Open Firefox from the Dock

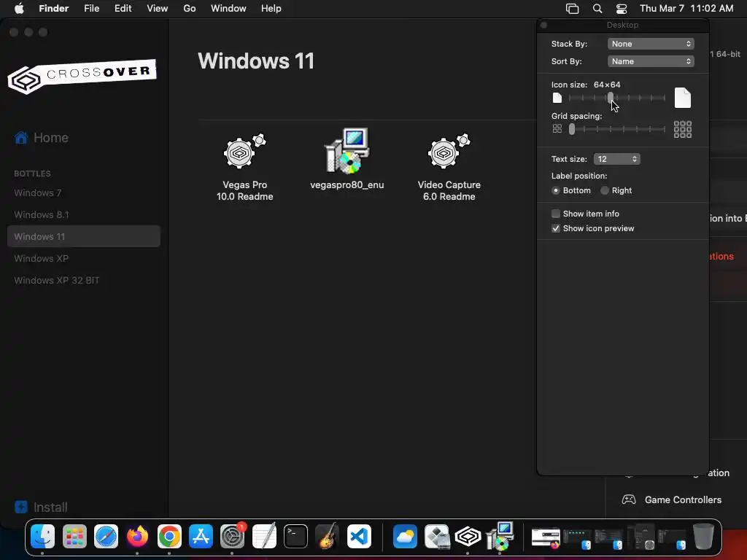point(137,537)
